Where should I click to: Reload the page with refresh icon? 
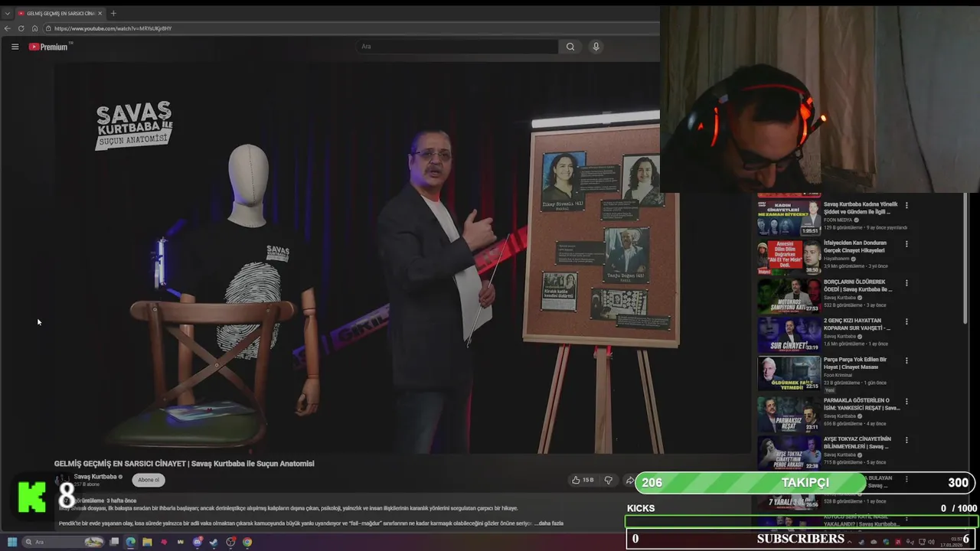(x=21, y=28)
